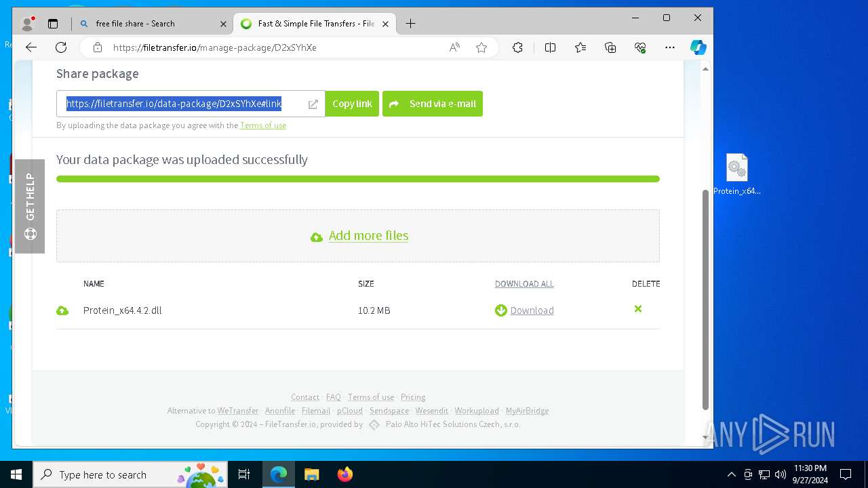Click the page vertical scrollbar thumb
Viewport: 868px width, 488px height.
[705, 300]
